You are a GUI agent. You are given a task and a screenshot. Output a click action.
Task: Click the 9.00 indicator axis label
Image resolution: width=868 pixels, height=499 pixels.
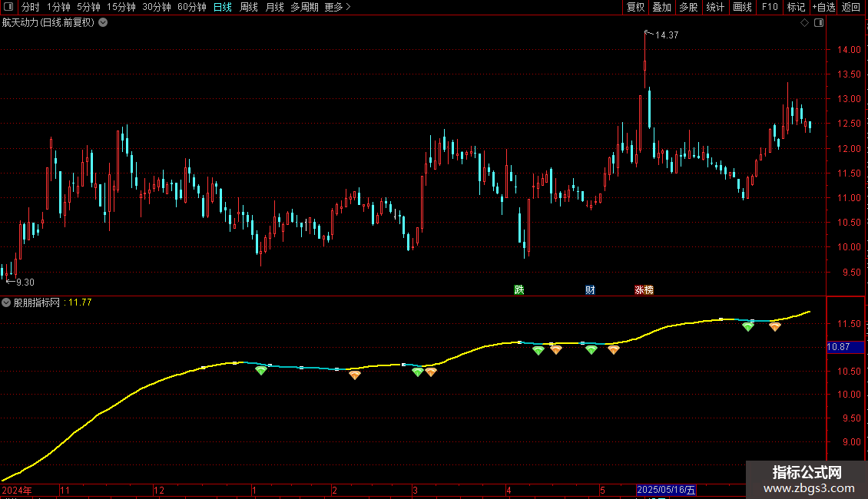coord(851,442)
